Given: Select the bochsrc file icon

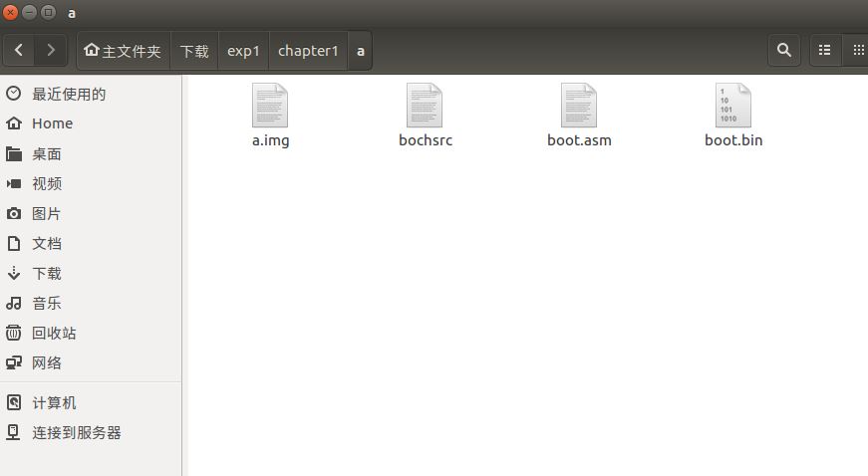Looking at the screenshot, I should coord(425,105).
